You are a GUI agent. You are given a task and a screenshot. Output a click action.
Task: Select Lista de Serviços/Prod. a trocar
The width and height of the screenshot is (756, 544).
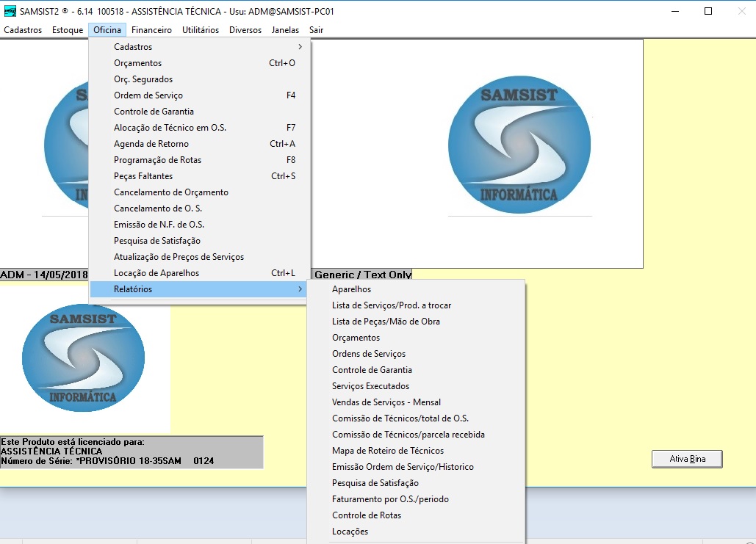pyautogui.click(x=416, y=305)
